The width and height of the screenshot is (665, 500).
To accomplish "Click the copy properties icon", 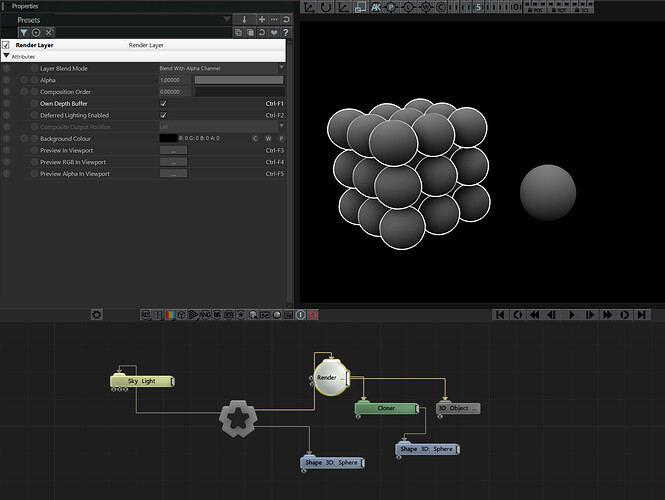I will [x=238, y=32].
